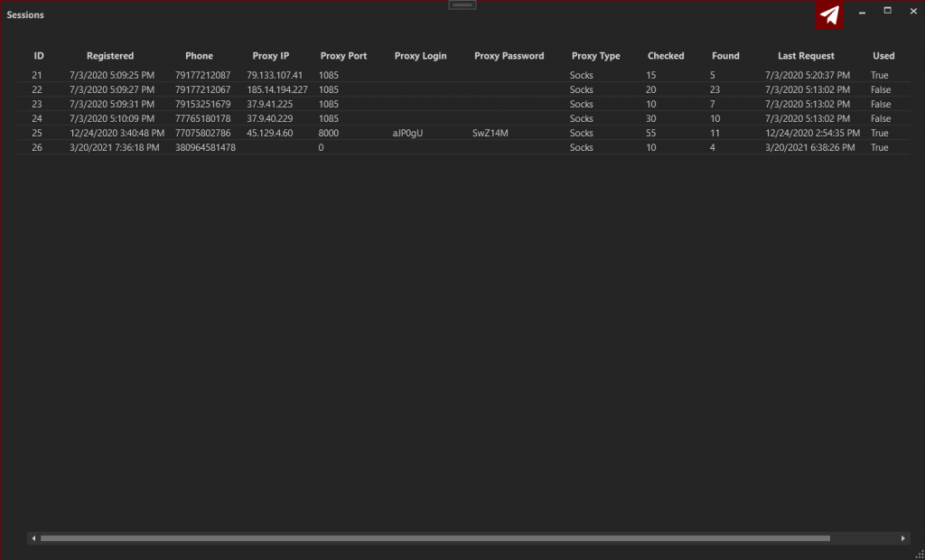Screen dimensions: 925x560
Task: Sort by the Last Request column header
Action: [806, 56]
